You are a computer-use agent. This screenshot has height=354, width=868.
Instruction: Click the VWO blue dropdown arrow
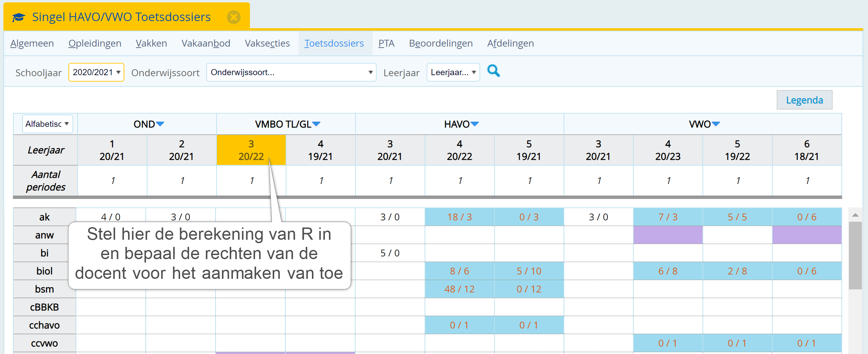[716, 124]
